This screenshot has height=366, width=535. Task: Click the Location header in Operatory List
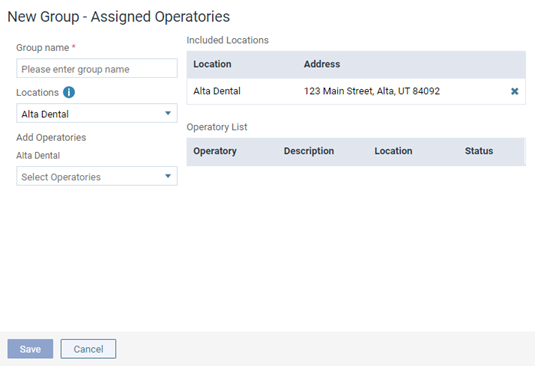coord(393,151)
